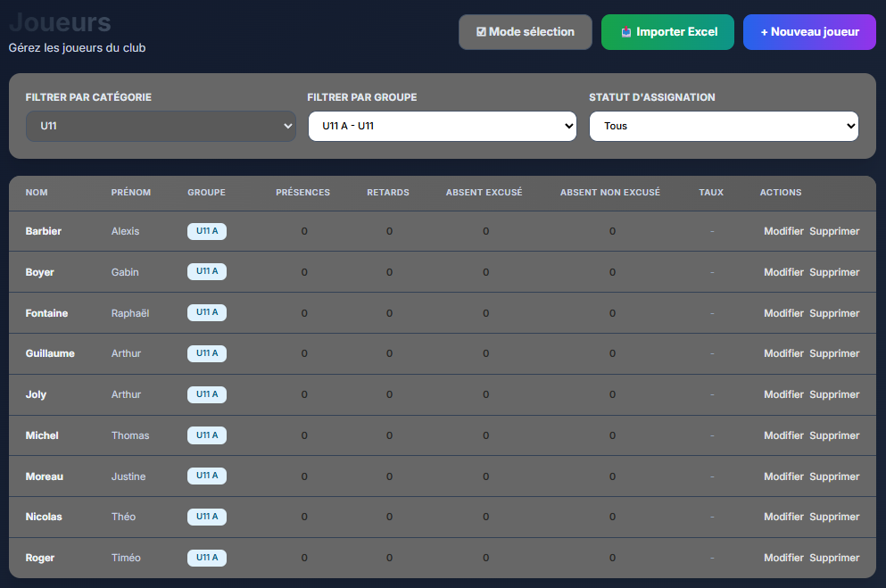Open the Statut d'assignation dropdown
The width and height of the screenshot is (886, 588).
pyautogui.click(x=723, y=126)
